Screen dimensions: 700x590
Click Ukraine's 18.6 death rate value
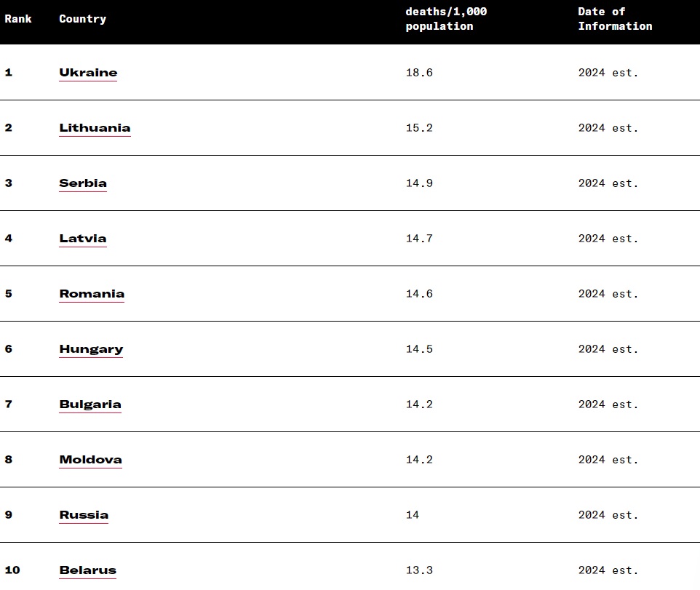[419, 73]
